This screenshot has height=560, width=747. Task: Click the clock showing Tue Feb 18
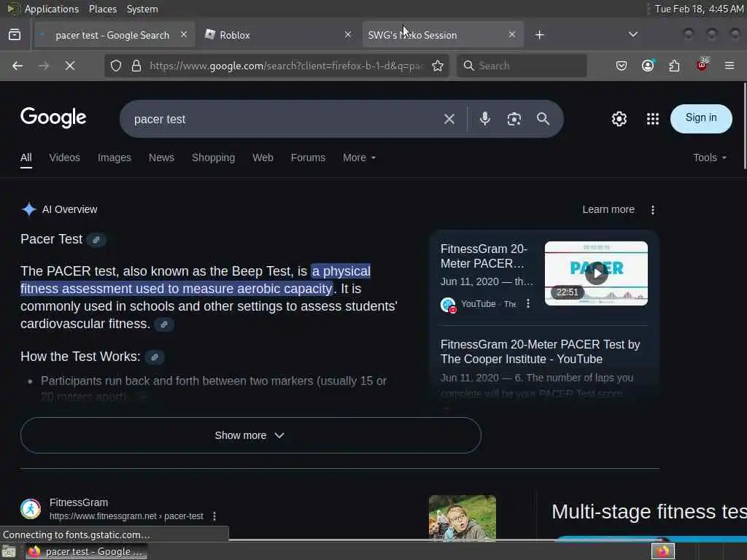click(x=699, y=9)
